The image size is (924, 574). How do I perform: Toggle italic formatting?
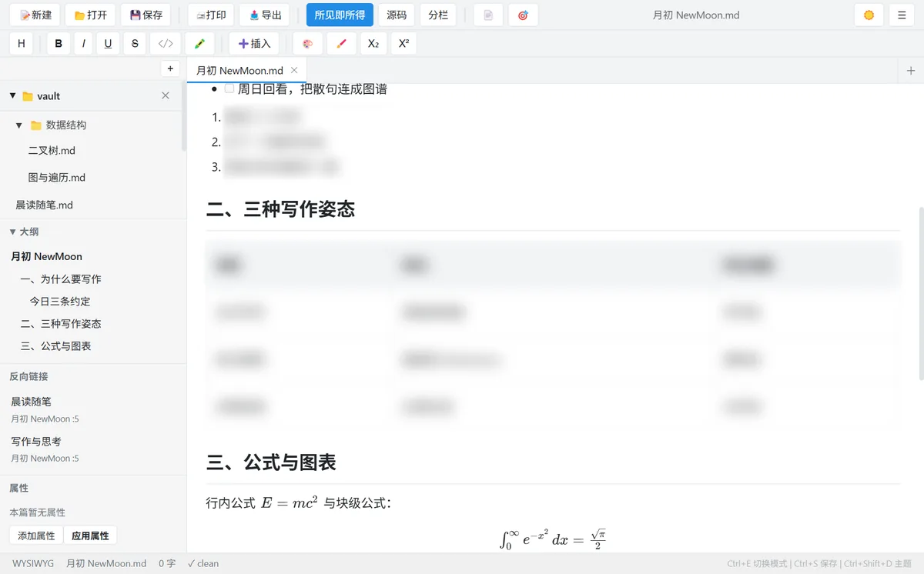tap(83, 44)
